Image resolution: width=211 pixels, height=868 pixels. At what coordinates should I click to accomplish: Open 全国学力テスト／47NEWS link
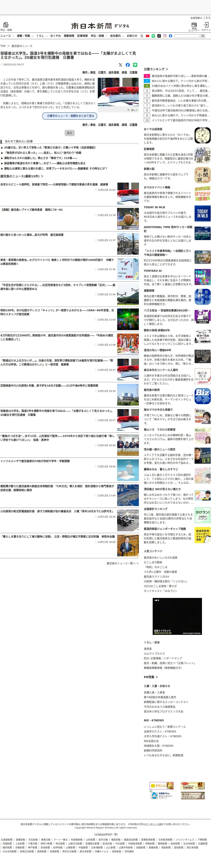[x=160, y=731]
